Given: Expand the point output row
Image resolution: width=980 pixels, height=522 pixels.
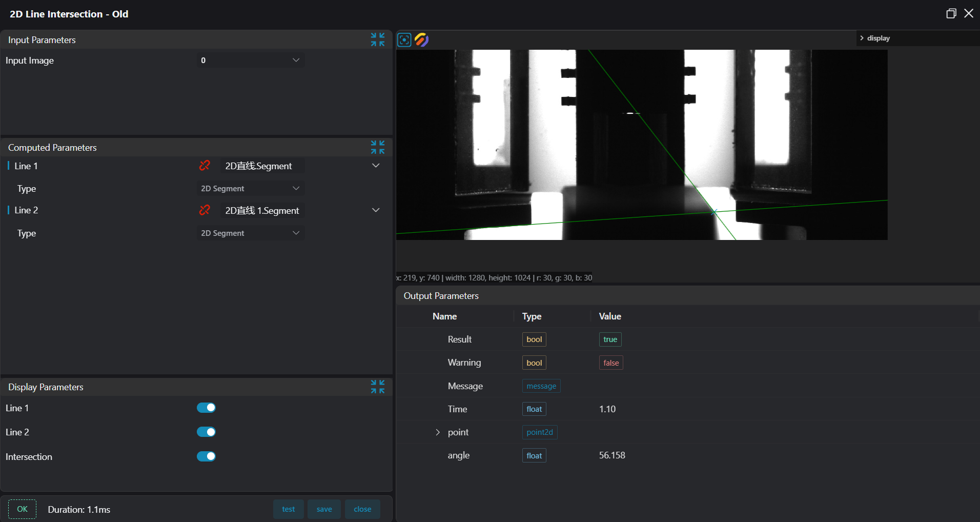Looking at the screenshot, I should tap(438, 432).
